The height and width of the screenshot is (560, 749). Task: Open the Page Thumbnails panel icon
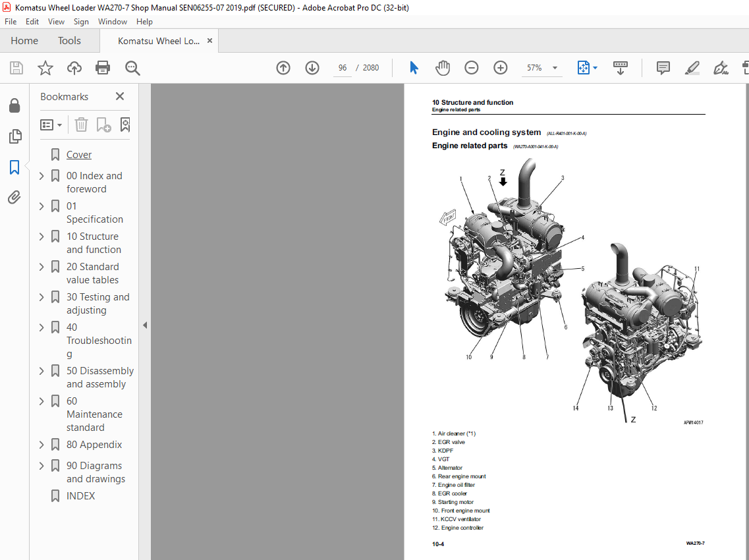14,136
